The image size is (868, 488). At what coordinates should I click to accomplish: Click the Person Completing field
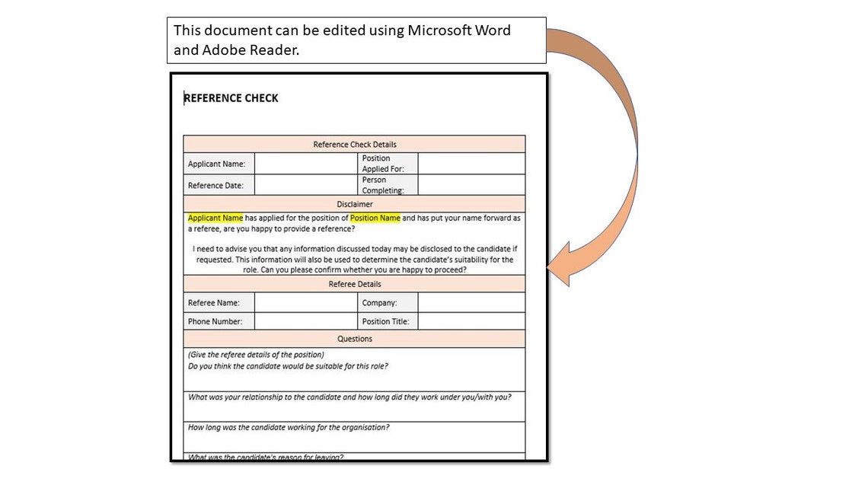pyautogui.click(x=471, y=184)
